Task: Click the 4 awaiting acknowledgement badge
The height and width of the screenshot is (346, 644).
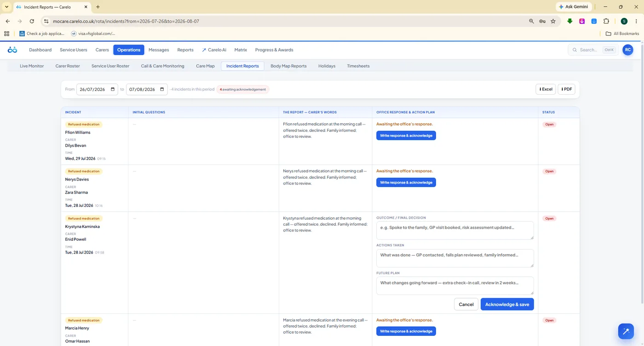Action: click(243, 89)
